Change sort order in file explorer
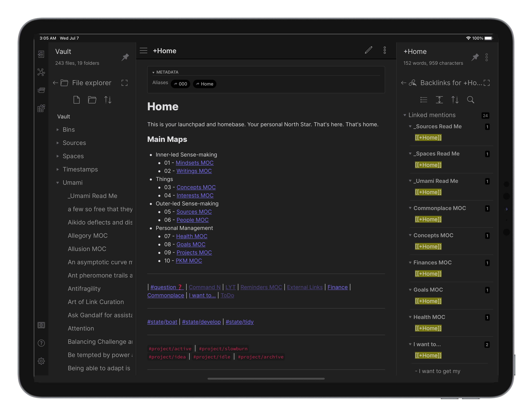This screenshot has height=416, width=532. pyautogui.click(x=108, y=100)
